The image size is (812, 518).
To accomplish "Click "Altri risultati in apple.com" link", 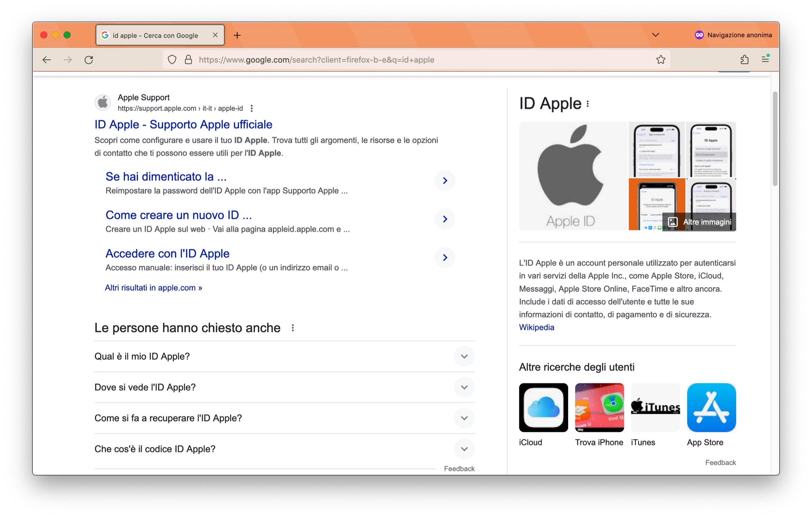I will tap(153, 288).
